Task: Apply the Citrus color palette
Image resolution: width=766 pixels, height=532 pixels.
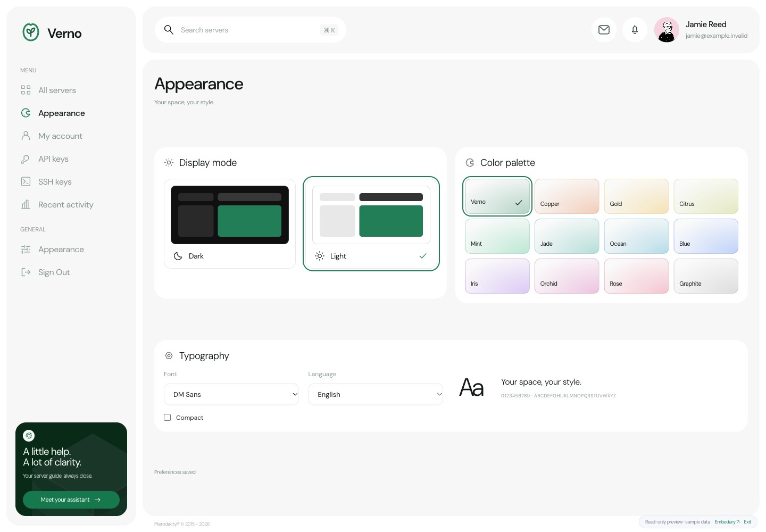Action: click(x=706, y=196)
